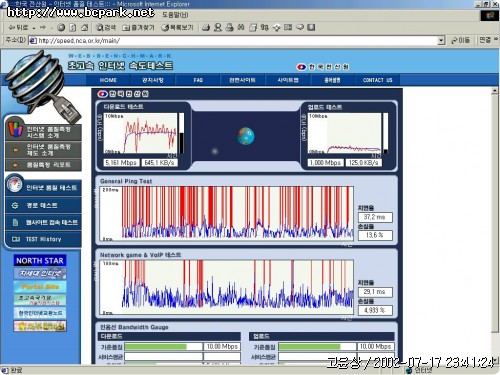This screenshot has width=500, height=375.
Task: Go to browser home via house icon
Action: pos(85,28)
